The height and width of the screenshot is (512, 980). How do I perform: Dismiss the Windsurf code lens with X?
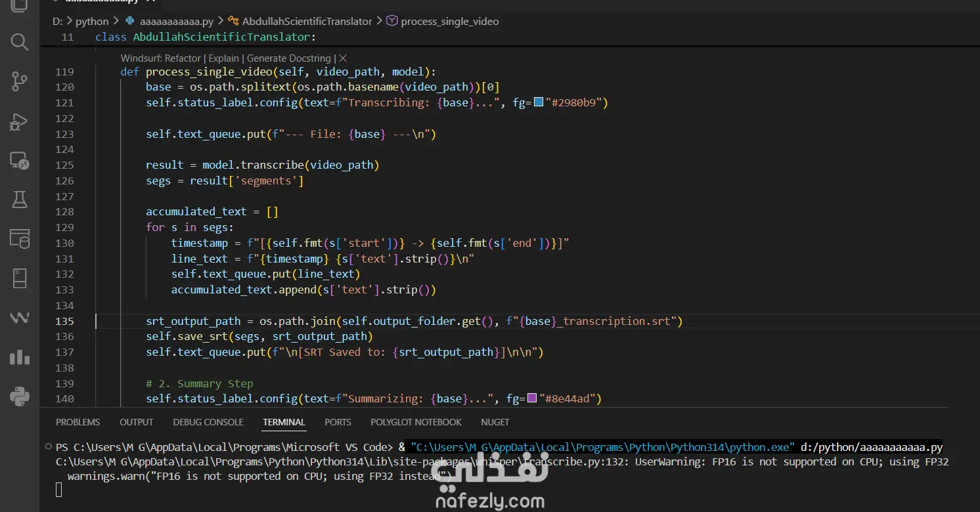click(x=342, y=58)
